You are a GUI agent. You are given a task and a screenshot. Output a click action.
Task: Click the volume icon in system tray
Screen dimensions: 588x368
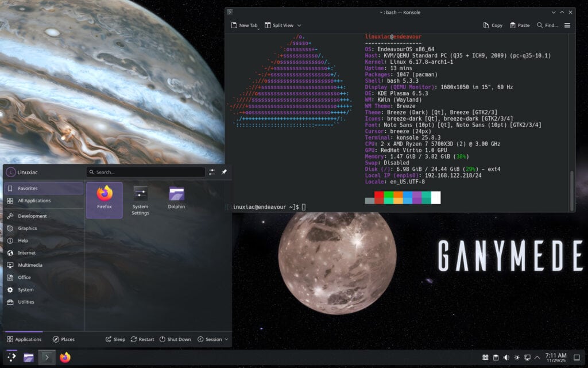(507, 357)
